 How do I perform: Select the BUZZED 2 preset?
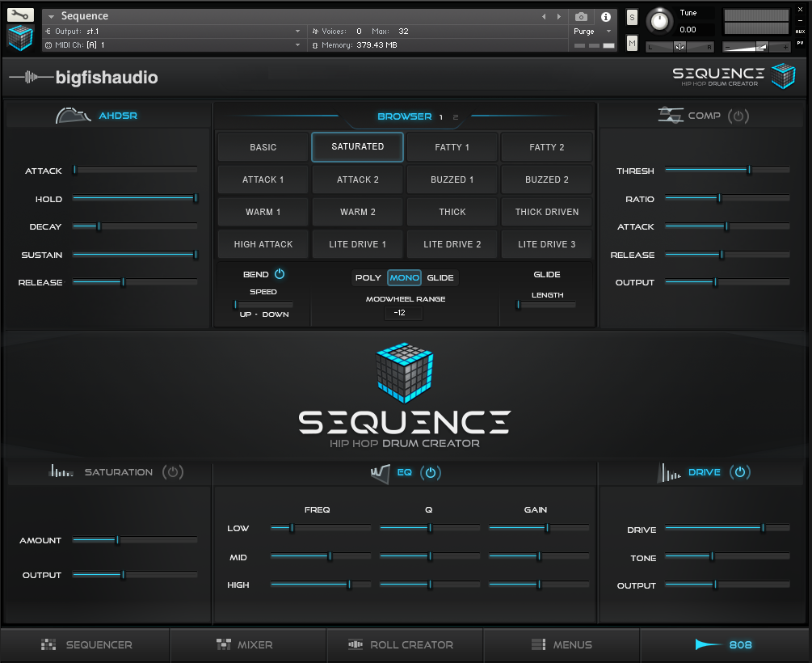[547, 179]
